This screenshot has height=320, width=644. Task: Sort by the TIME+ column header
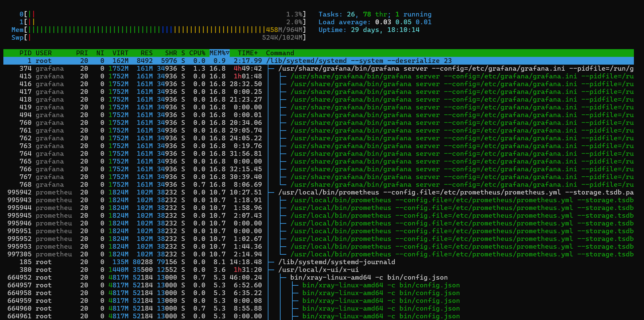248,53
